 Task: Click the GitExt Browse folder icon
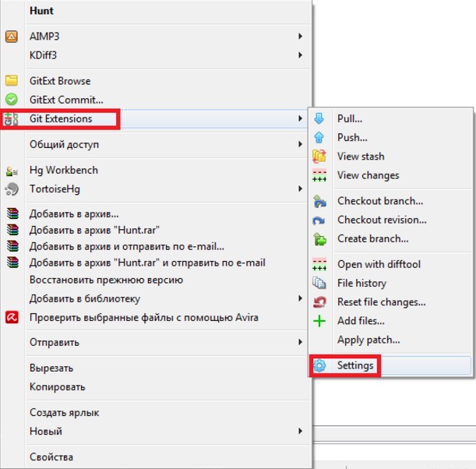click(x=12, y=80)
